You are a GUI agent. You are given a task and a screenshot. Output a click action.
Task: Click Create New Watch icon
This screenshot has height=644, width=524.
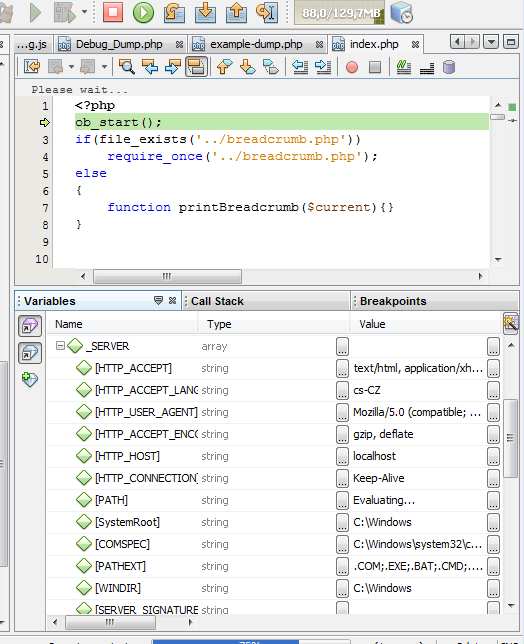click(x=30, y=379)
